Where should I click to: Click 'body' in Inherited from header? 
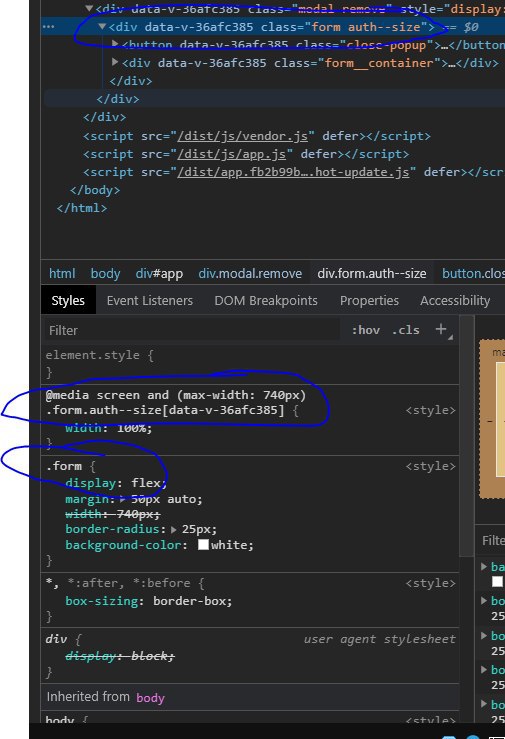click(x=150, y=698)
